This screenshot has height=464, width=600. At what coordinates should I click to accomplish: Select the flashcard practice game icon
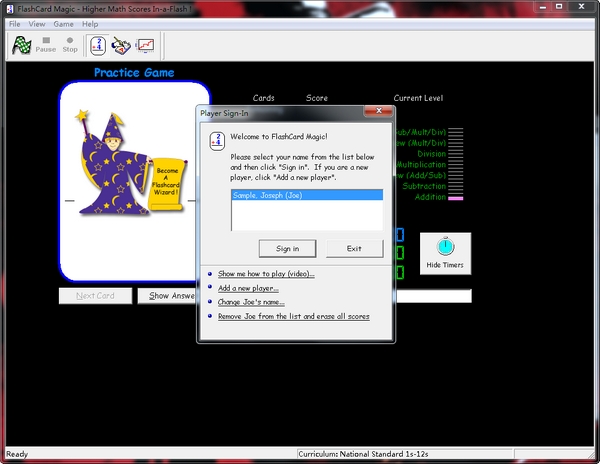tap(98, 46)
